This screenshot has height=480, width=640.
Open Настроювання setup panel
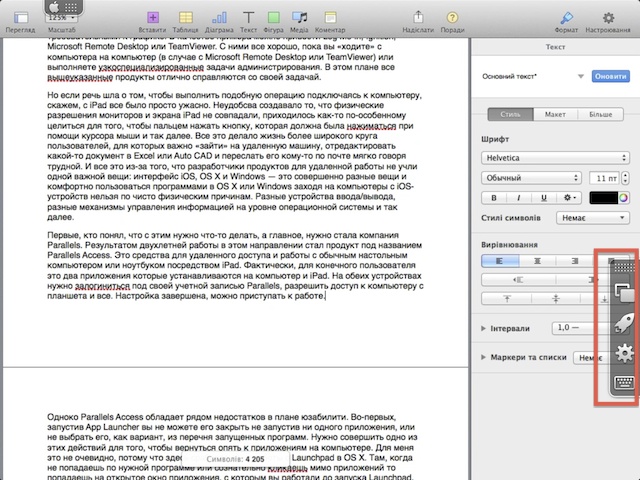(608, 18)
